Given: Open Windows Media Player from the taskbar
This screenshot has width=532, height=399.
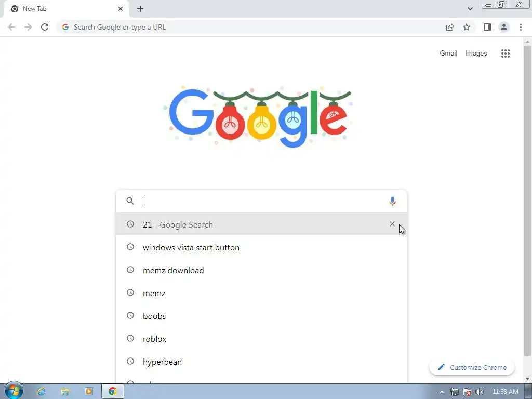Looking at the screenshot, I should click(88, 392).
